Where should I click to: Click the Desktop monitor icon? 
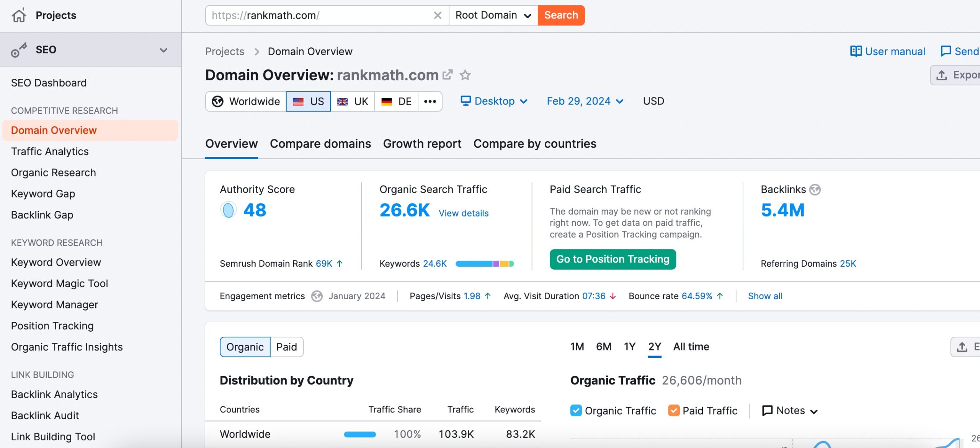[465, 101]
